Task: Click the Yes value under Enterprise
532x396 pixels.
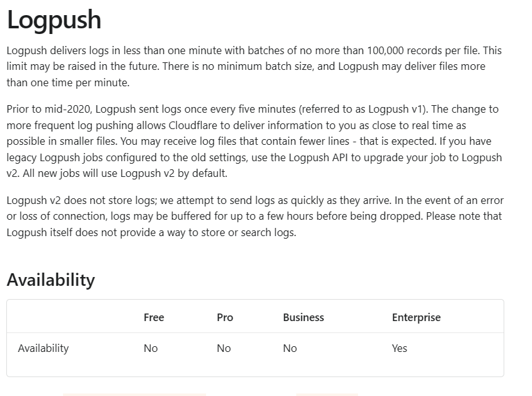Action: tap(400, 348)
